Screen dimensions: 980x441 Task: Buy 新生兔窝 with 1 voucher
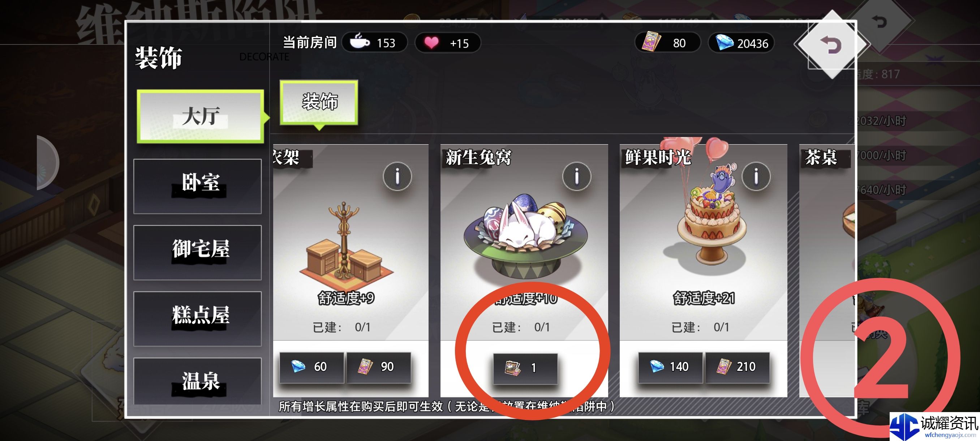coord(525,368)
